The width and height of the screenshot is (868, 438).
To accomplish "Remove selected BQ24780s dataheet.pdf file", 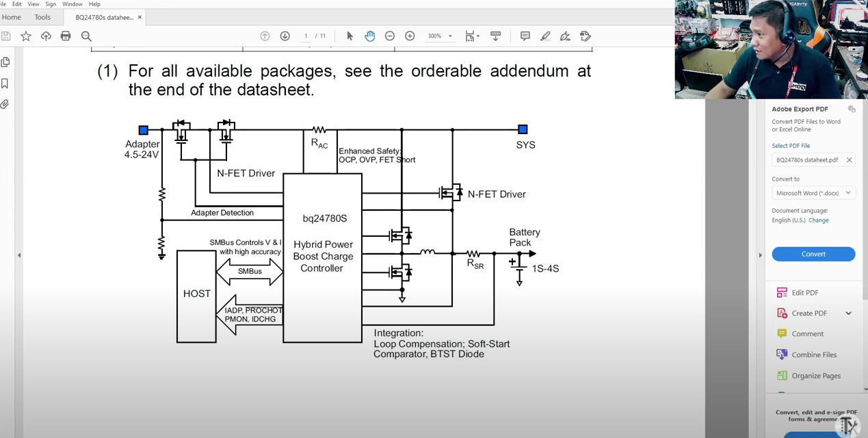I will click(849, 160).
